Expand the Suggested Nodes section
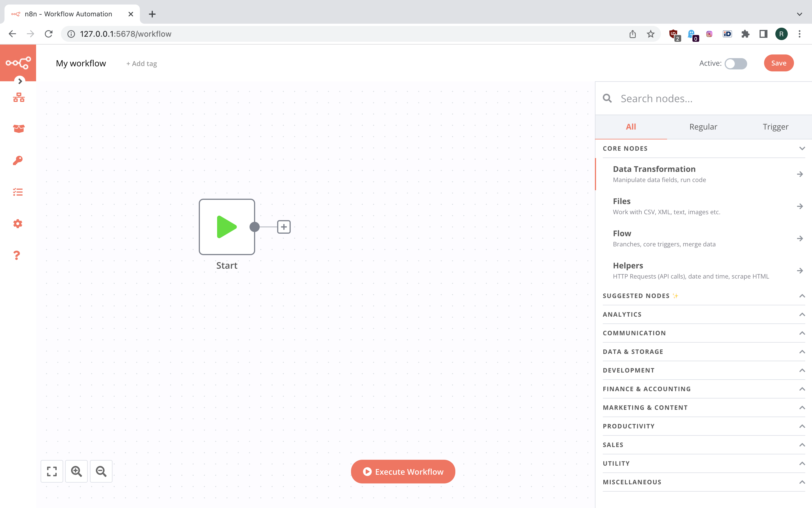Screen dimensions: 812x508 point(704,296)
